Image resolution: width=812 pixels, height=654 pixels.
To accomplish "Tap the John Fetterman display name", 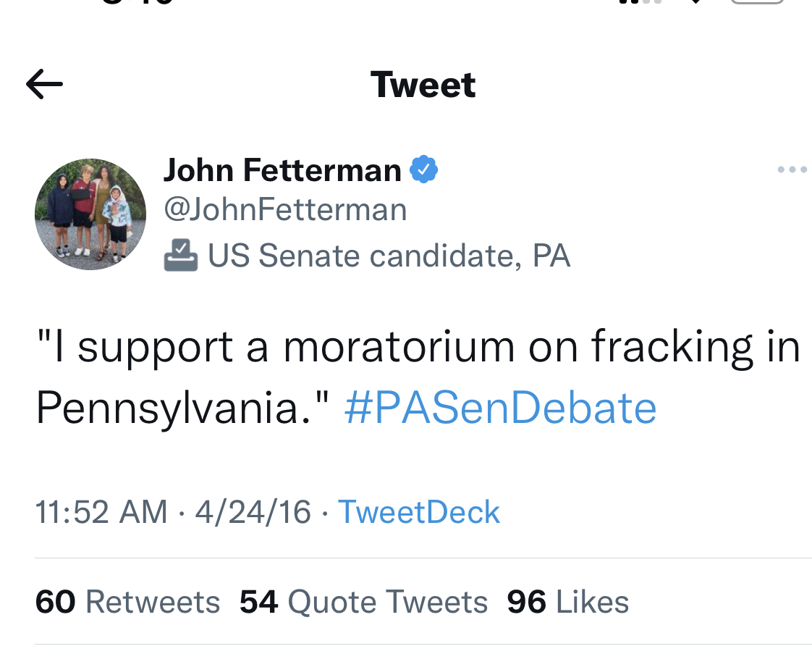I will point(282,171).
